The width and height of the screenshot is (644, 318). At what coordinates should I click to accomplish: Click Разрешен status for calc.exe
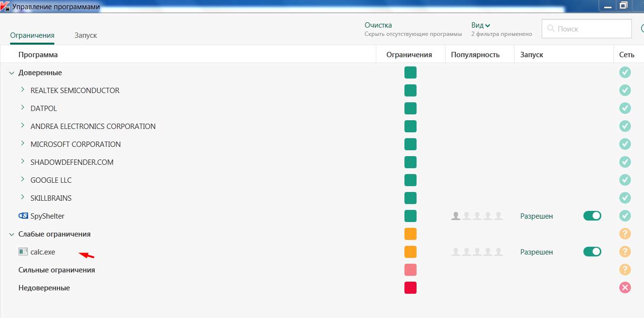pos(536,252)
